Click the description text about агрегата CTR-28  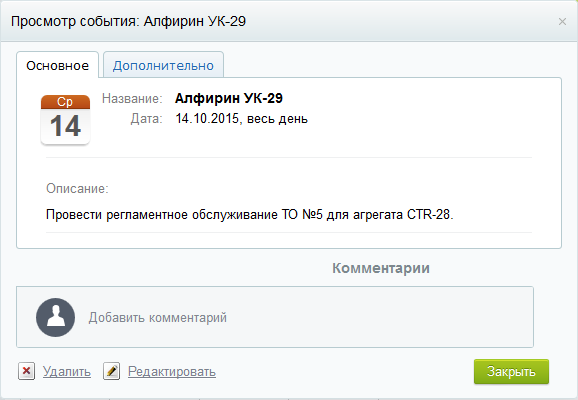click(250, 214)
